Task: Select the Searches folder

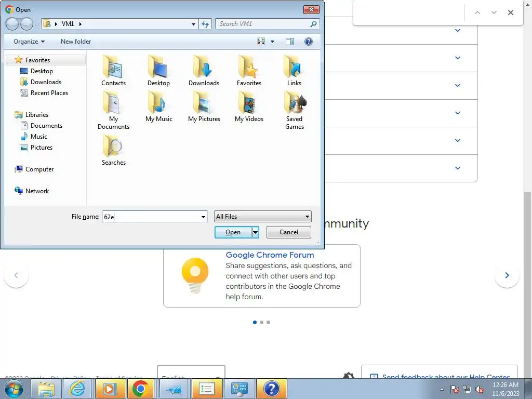Action: [x=113, y=150]
